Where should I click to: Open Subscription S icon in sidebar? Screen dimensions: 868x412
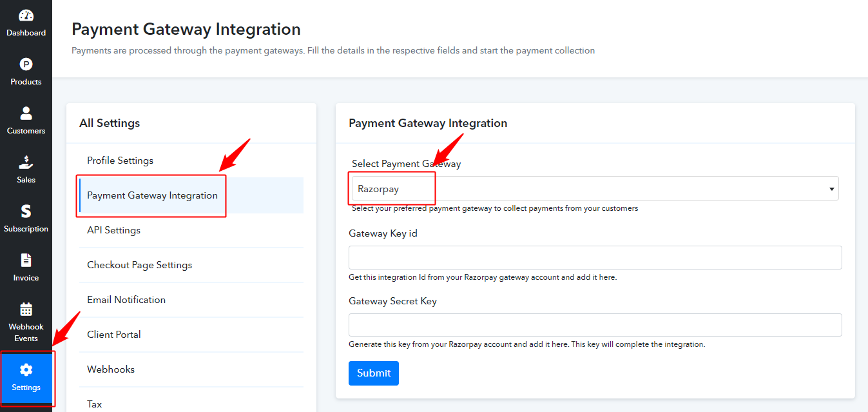[26, 211]
